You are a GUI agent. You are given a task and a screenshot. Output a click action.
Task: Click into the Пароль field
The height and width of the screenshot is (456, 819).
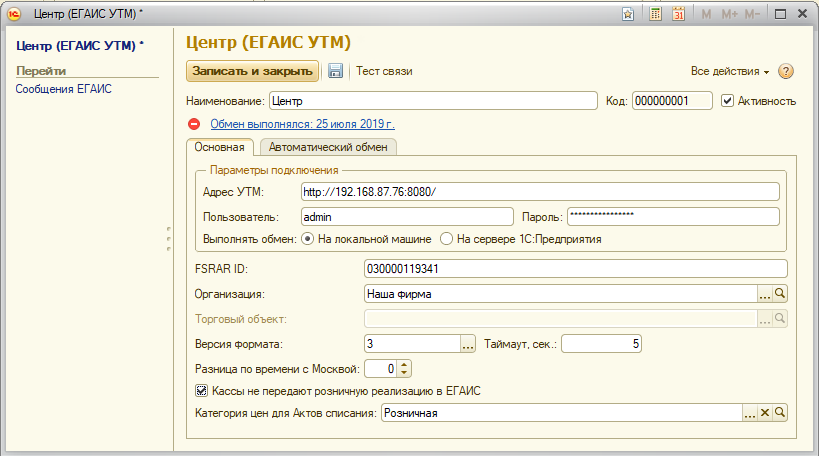(673, 217)
